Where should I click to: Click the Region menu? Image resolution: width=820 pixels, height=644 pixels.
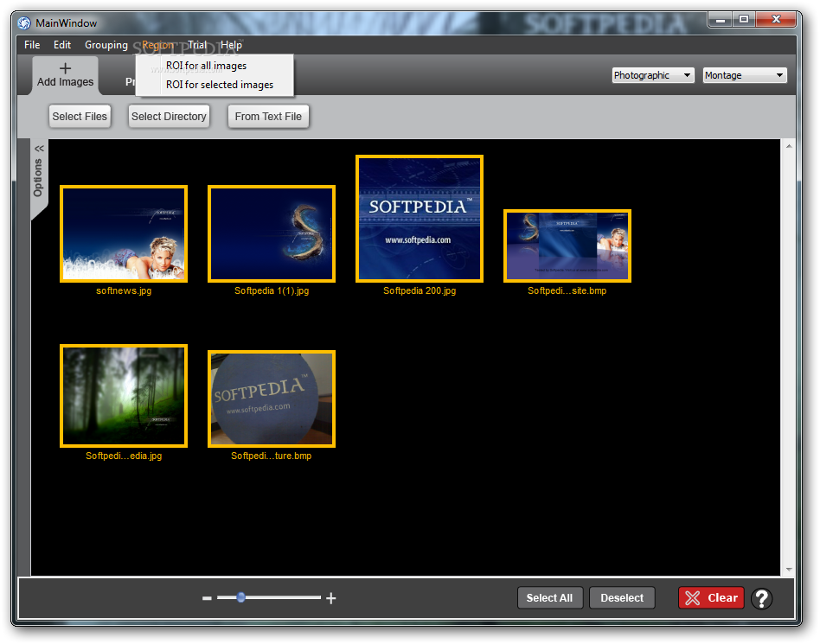coord(157,45)
